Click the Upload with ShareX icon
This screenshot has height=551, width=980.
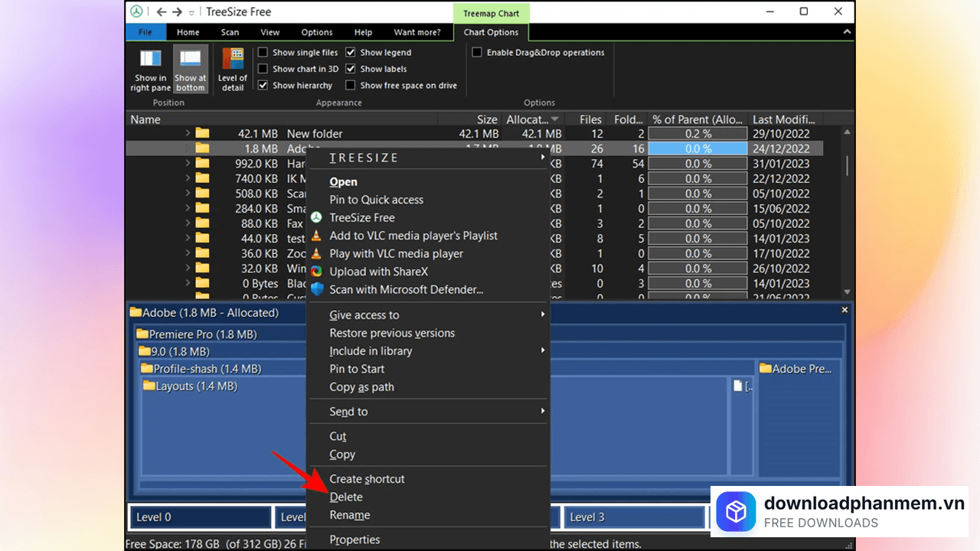(x=316, y=272)
